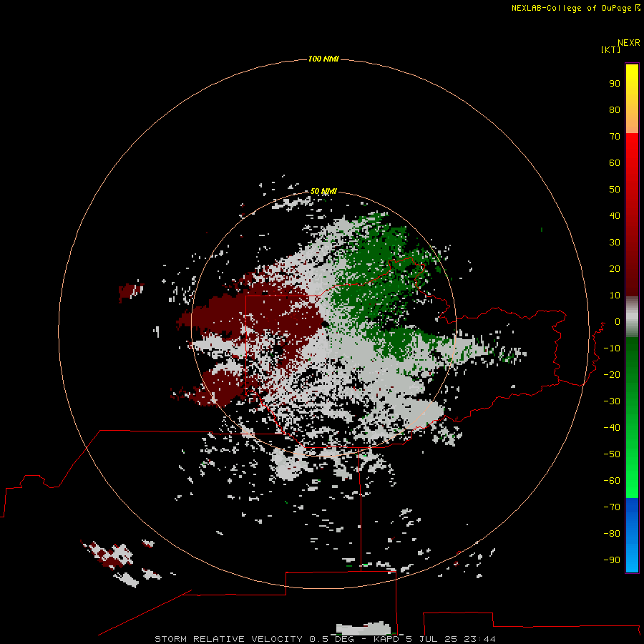Click the 90 value on velocity scale
Viewport: 644px width, 644px height.
[x=615, y=84]
